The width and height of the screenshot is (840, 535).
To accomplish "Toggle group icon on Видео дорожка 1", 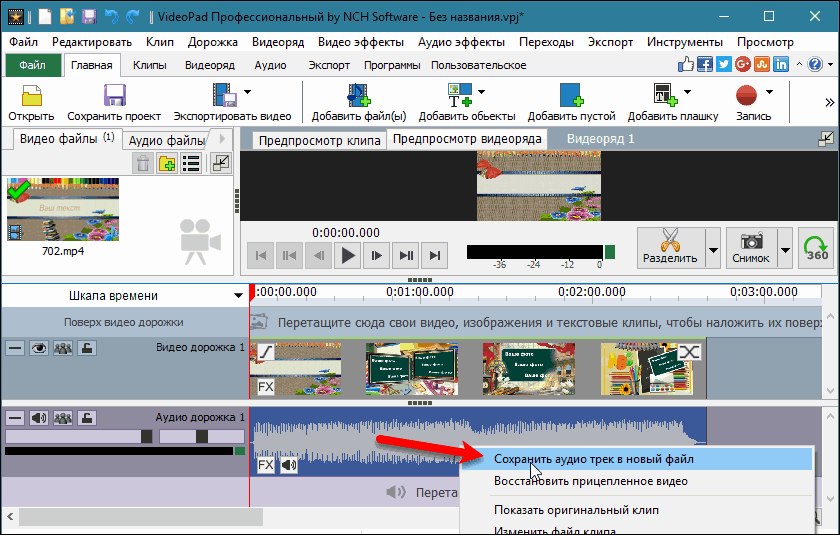I will point(63,348).
